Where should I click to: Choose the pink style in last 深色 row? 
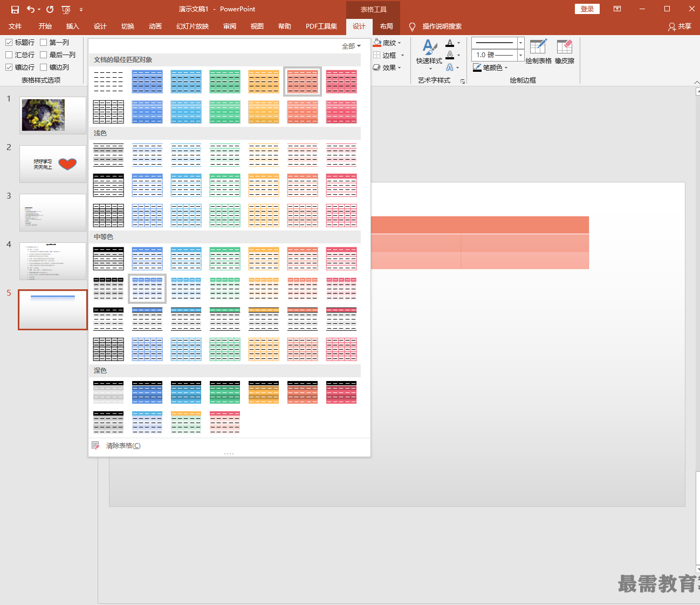pos(225,423)
